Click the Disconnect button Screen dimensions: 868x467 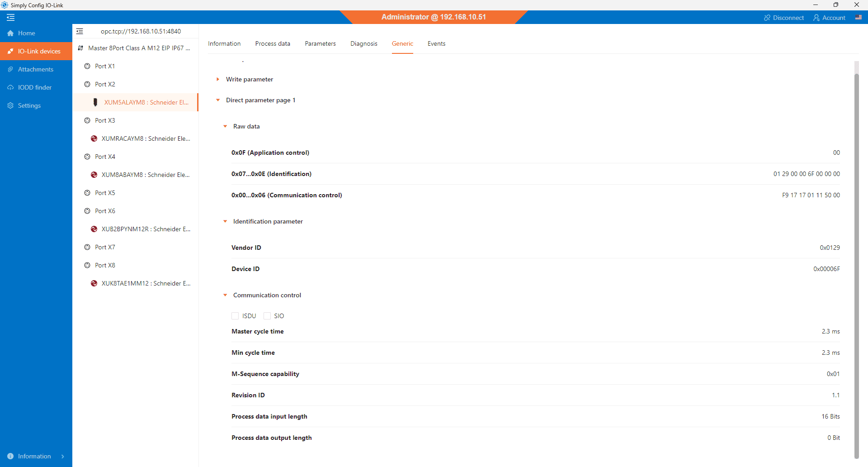783,18
